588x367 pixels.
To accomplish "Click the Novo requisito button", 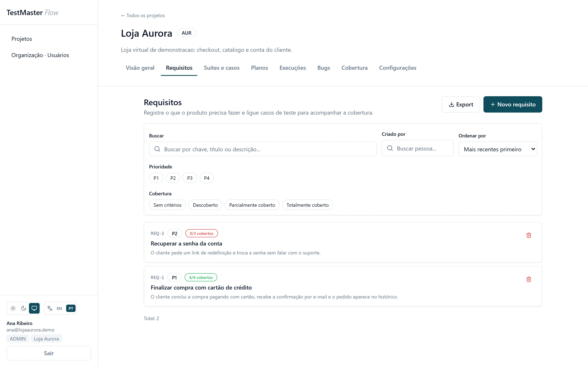I will [x=513, y=104].
